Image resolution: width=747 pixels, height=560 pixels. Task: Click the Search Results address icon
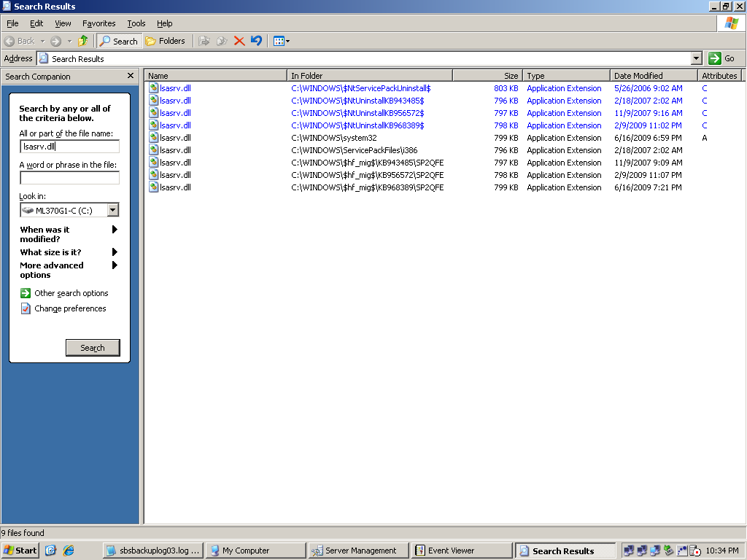click(43, 58)
